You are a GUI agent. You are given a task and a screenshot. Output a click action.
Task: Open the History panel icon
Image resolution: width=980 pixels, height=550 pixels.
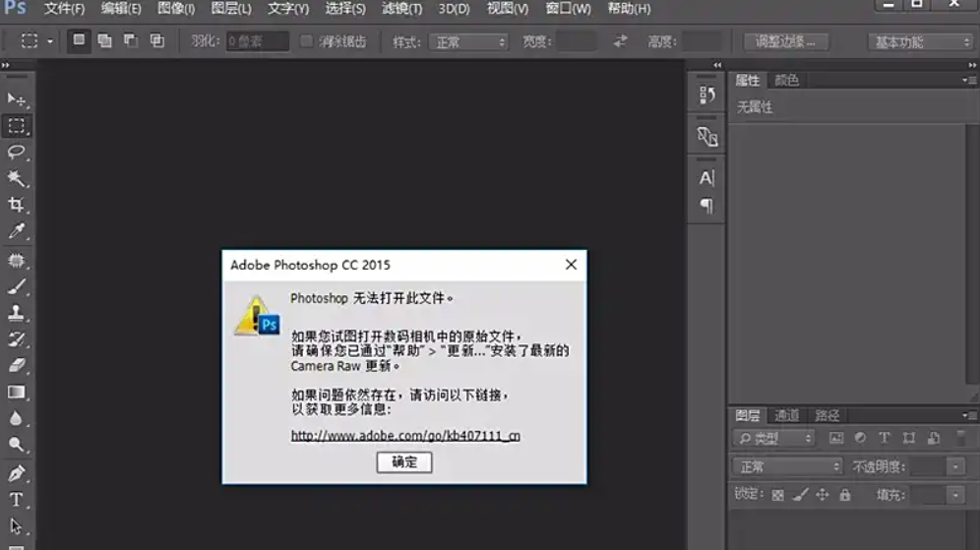[706, 95]
